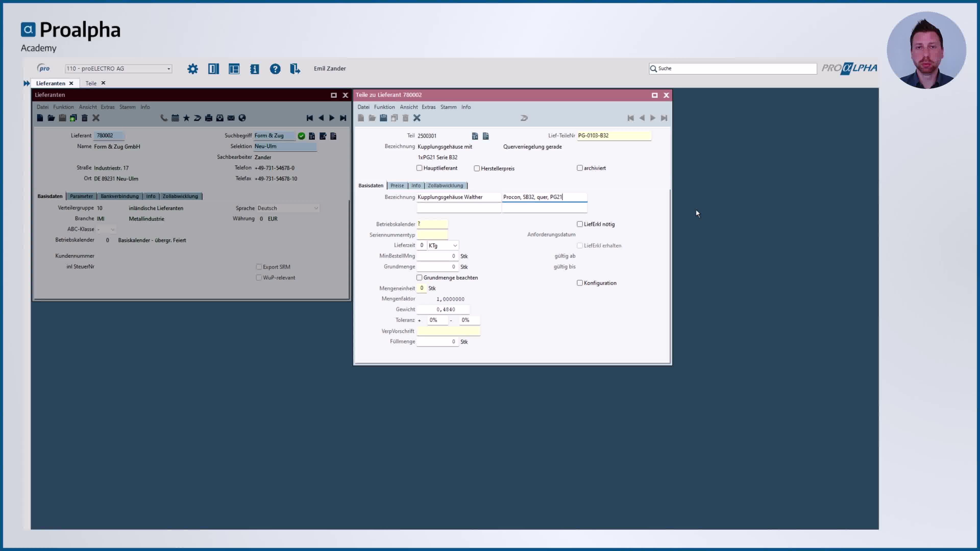Open the Datei menu in Lieferanten window

(43, 107)
